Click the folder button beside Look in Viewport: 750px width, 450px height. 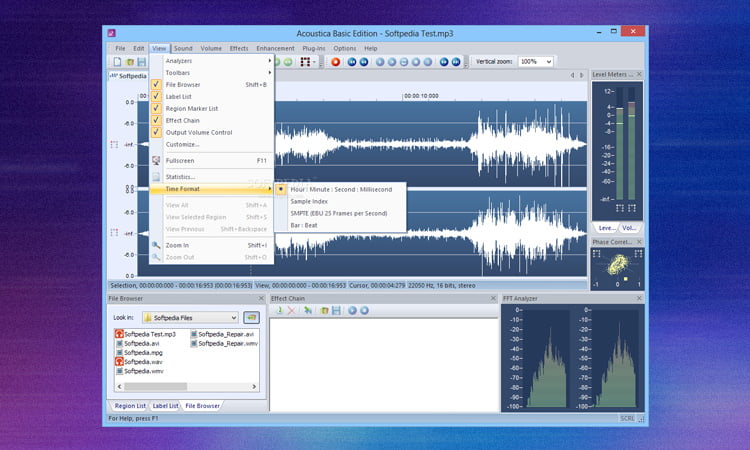click(x=251, y=317)
